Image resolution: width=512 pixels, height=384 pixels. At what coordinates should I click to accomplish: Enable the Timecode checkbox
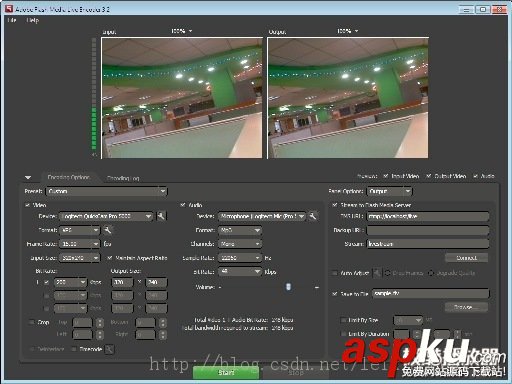(x=74, y=349)
